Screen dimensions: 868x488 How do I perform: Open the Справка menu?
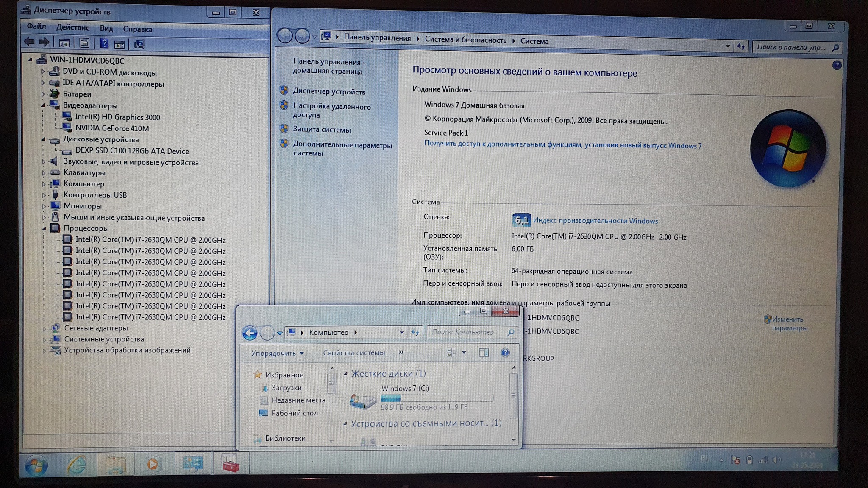coord(137,29)
